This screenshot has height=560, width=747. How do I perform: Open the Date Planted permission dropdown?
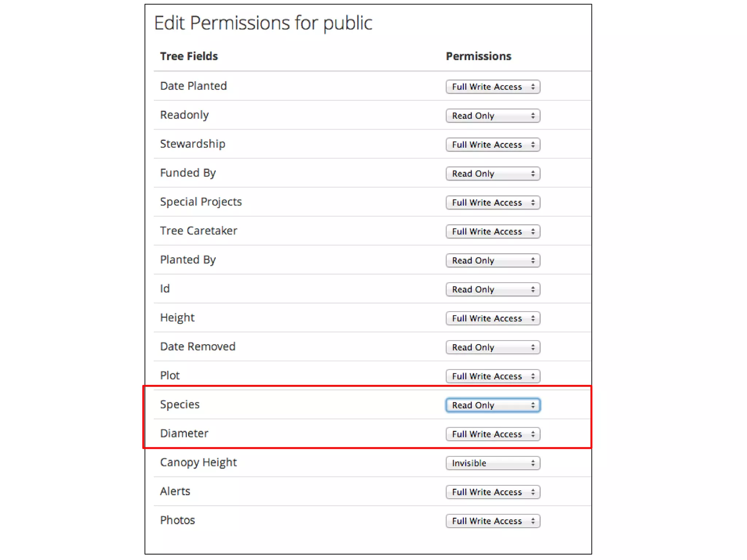point(492,87)
